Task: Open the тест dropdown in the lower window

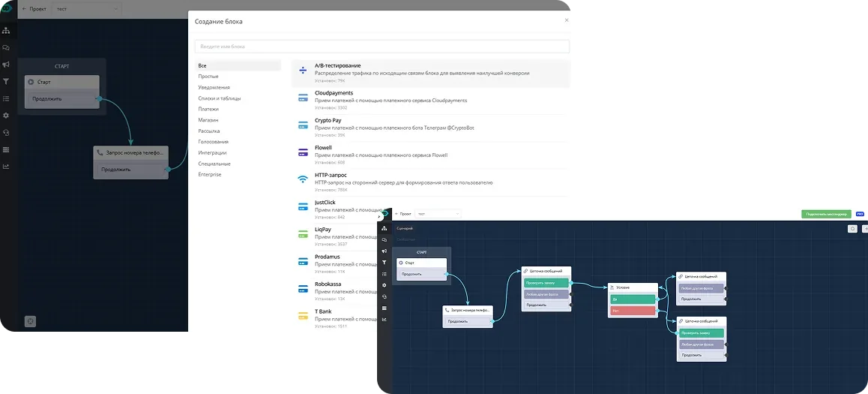Action: pyautogui.click(x=438, y=214)
